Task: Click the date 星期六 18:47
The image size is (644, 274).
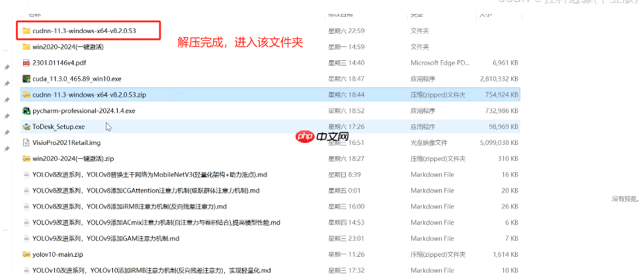Action: (x=346, y=79)
